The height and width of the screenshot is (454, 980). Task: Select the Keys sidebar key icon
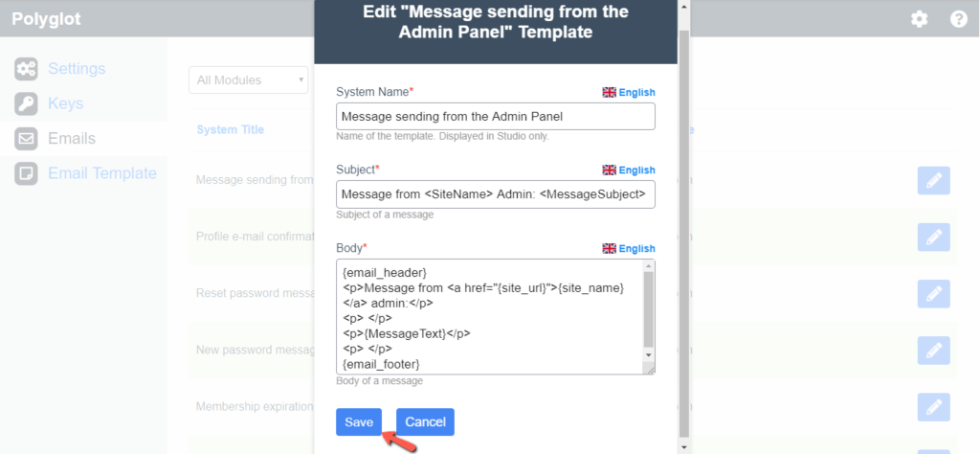26,103
